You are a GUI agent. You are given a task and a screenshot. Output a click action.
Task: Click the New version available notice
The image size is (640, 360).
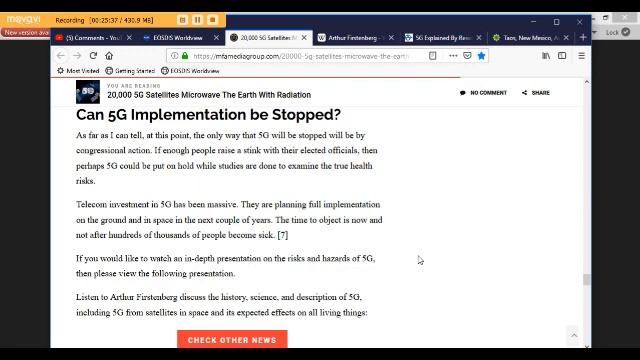point(26,32)
